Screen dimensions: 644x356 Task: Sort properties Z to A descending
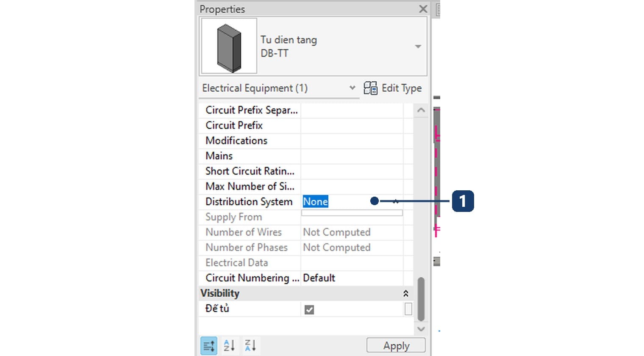click(x=250, y=346)
